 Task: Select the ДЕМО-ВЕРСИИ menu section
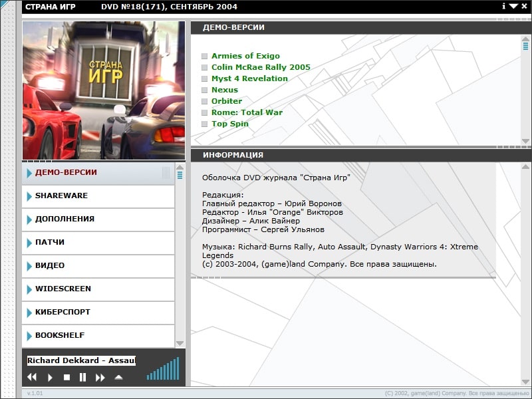pyautogui.click(x=98, y=174)
